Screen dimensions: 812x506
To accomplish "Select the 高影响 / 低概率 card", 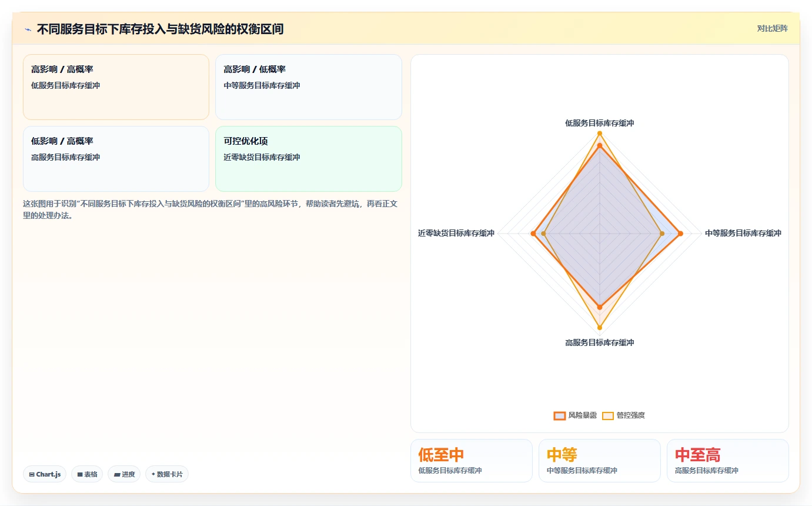I will 309,87.
